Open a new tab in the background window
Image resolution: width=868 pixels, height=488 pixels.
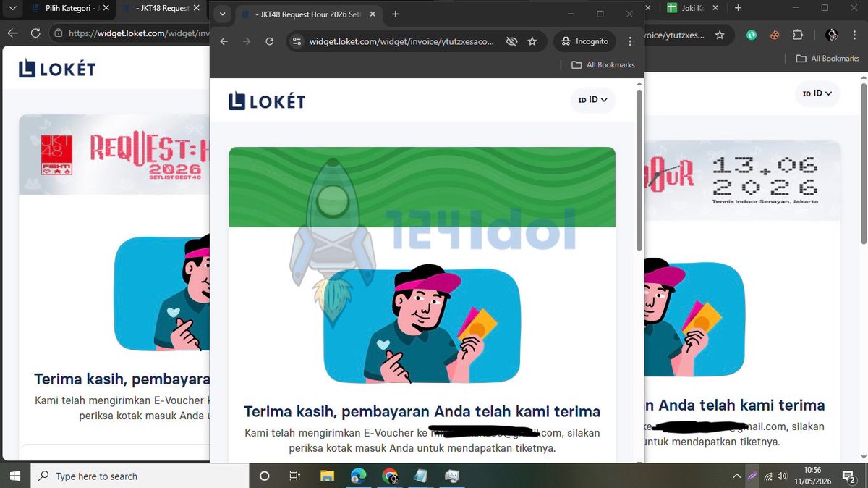(738, 8)
